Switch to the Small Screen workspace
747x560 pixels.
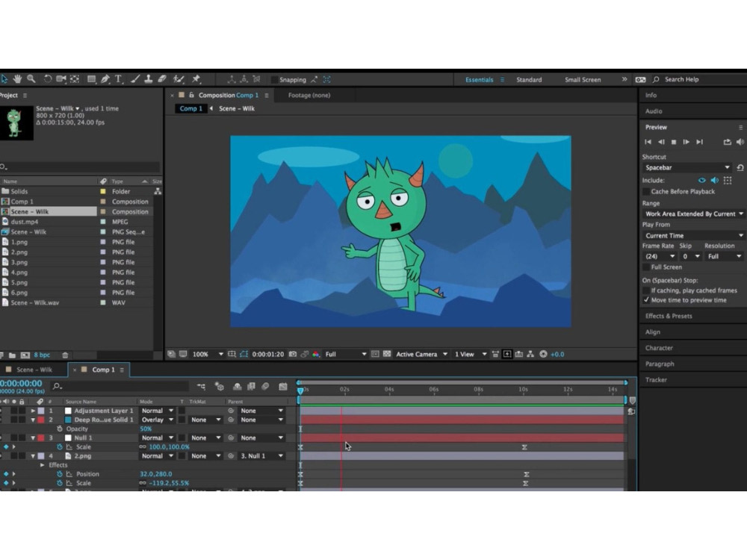583,80
